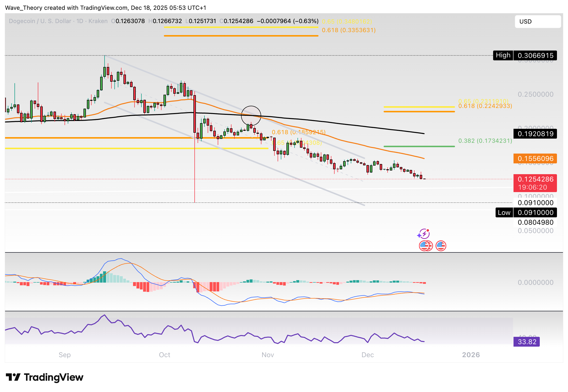Click the Dec label on the time axis
The height and width of the screenshot is (392, 568).
(368, 355)
